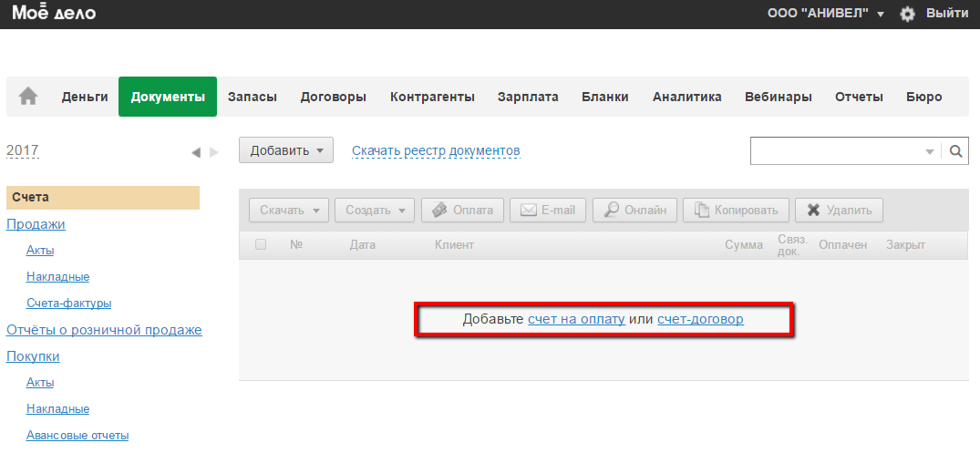
Task: Go to next year arrow
Action: click(214, 152)
